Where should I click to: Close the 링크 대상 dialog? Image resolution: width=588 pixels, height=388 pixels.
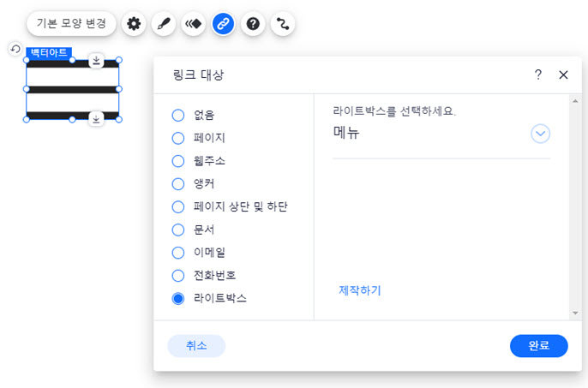(563, 75)
